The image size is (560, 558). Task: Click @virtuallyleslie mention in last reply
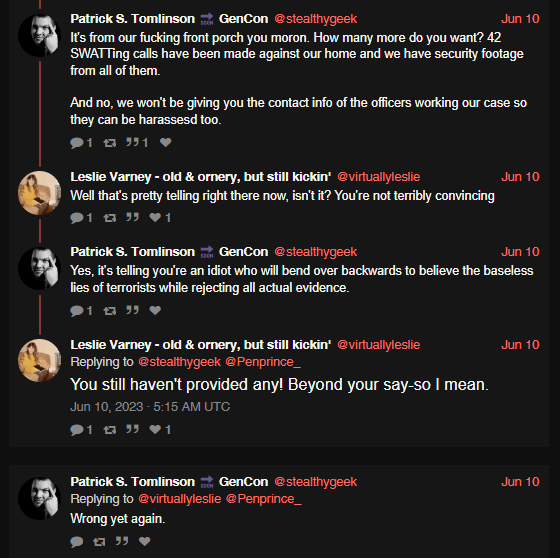coord(179,499)
